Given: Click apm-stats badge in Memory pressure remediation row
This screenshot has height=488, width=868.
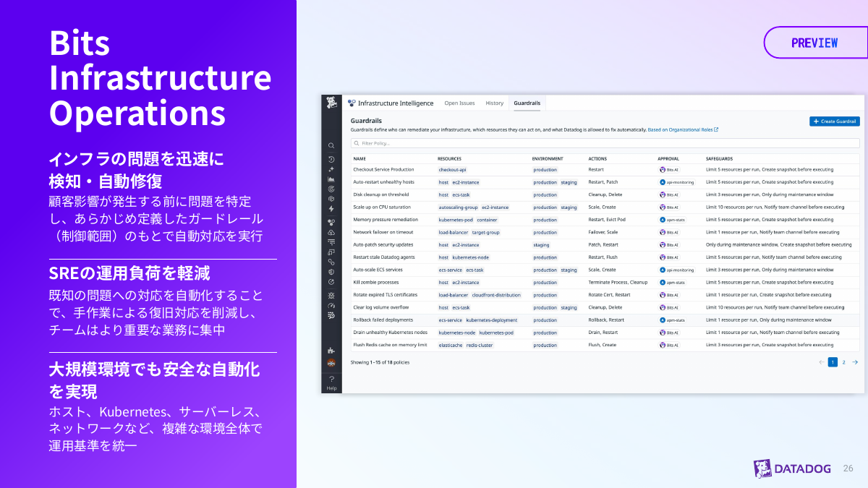Looking at the screenshot, I should click(673, 220).
